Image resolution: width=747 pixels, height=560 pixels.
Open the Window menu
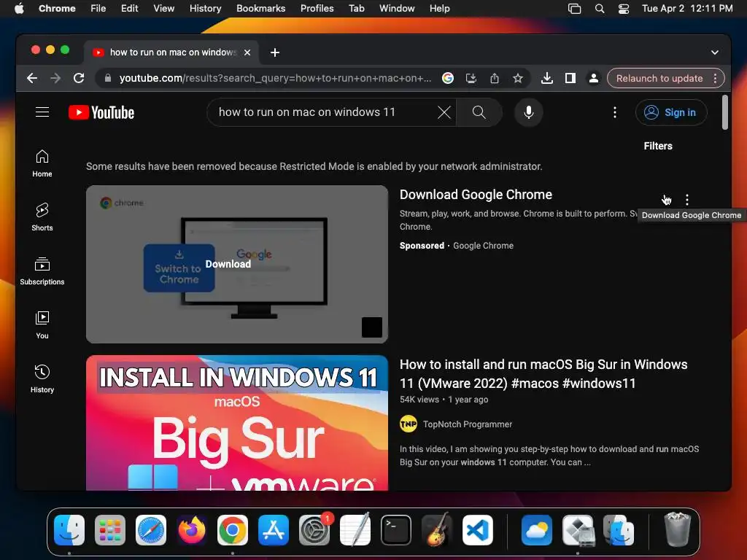397,9
